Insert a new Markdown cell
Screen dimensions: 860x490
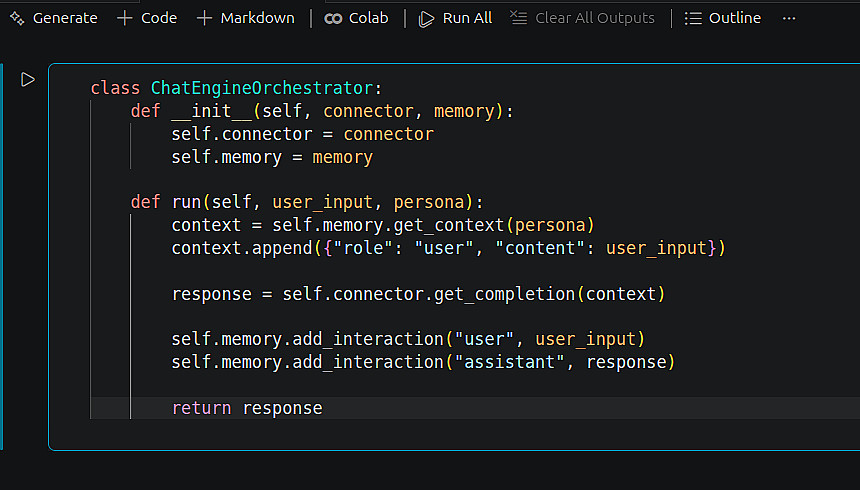click(x=246, y=18)
